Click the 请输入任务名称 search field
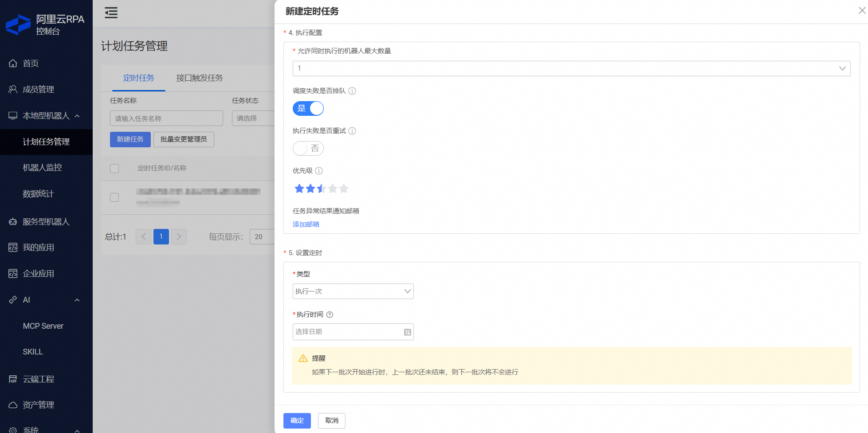Screen dimensions: 868x433 [166, 118]
